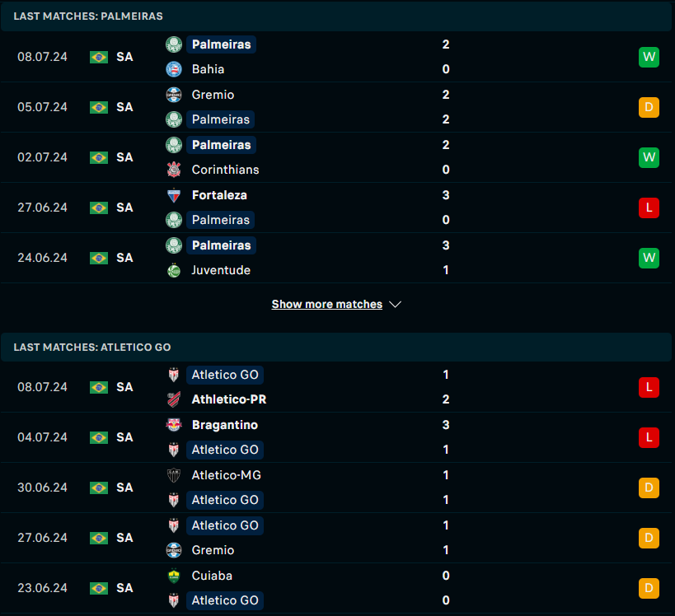Click the Bahia club crest icon
Image resolution: width=675 pixels, height=616 pixels.
coord(174,69)
